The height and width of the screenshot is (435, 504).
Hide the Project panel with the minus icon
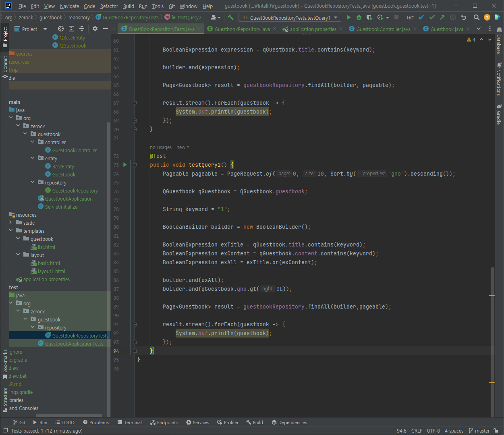[x=106, y=29]
